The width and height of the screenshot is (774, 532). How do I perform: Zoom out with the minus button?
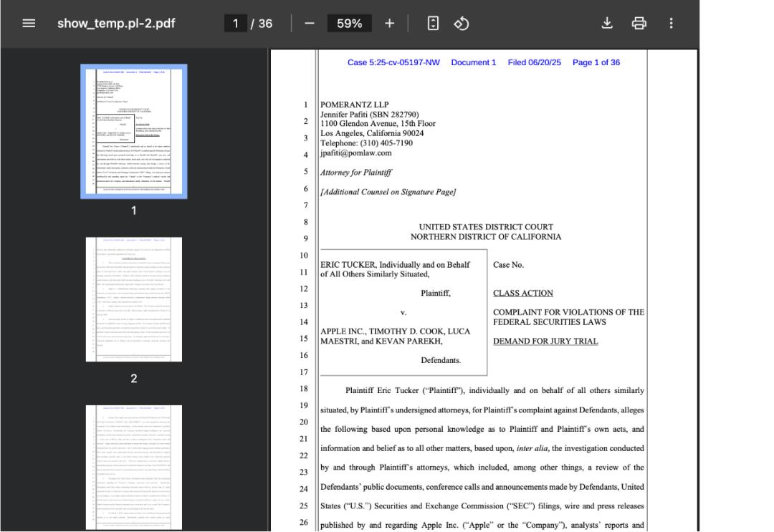[310, 23]
